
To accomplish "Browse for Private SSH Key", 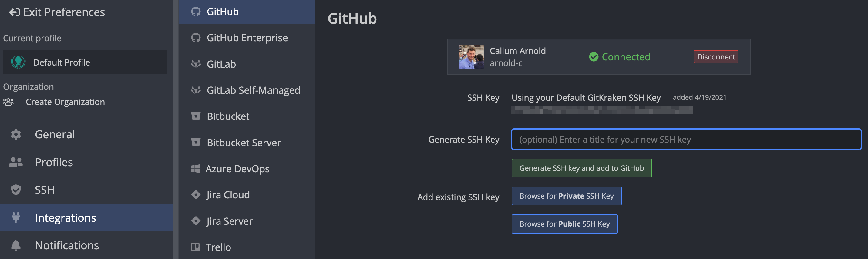I will 566,196.
